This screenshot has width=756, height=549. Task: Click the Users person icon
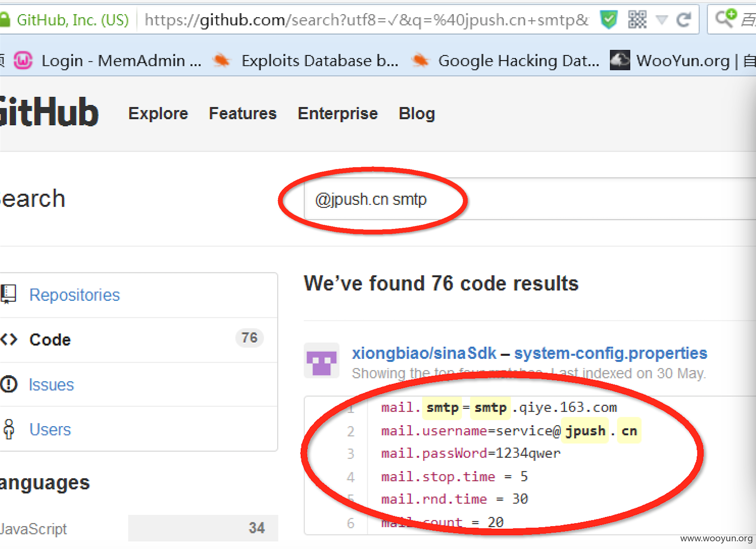click(x=9, y=429)
